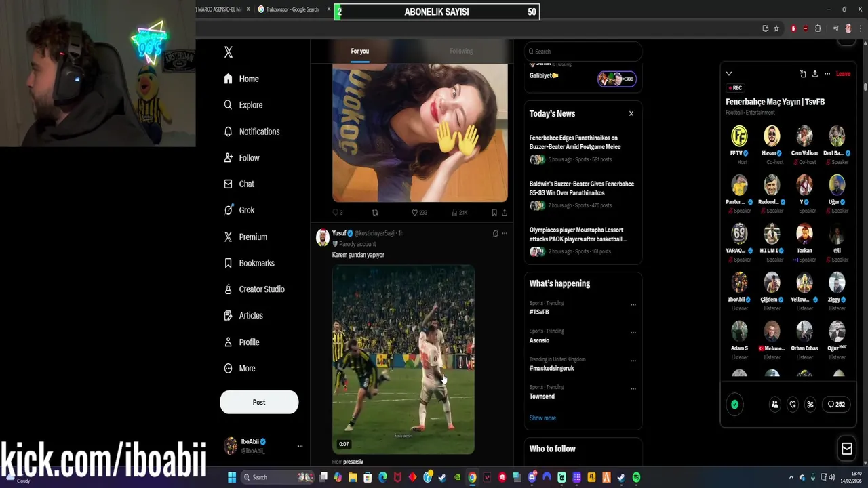Open the space pop-out icon
This screenshot has width=868, height=488.
coord(803,73)
